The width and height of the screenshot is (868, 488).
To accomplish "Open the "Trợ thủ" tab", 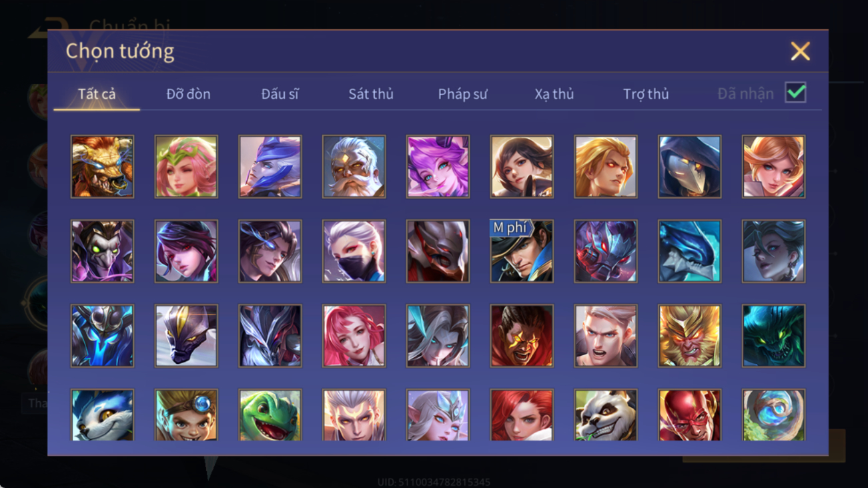I will [x=646, y=94].
